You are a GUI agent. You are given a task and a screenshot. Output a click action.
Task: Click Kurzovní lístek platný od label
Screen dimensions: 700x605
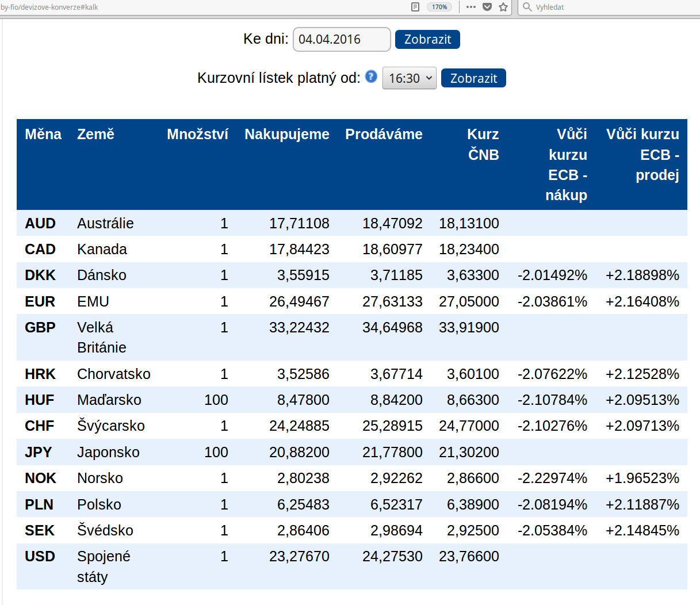point(279,78)
